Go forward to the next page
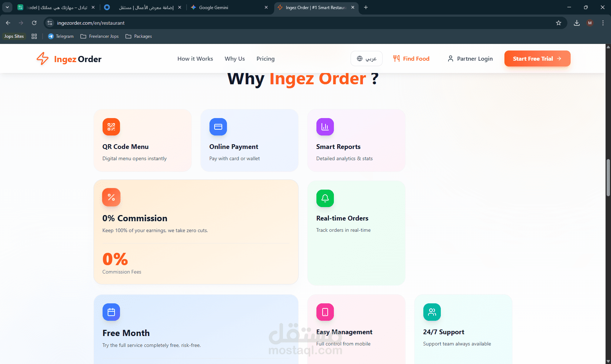The width and height of the screenshot is (611, 364). pos(21,23)
